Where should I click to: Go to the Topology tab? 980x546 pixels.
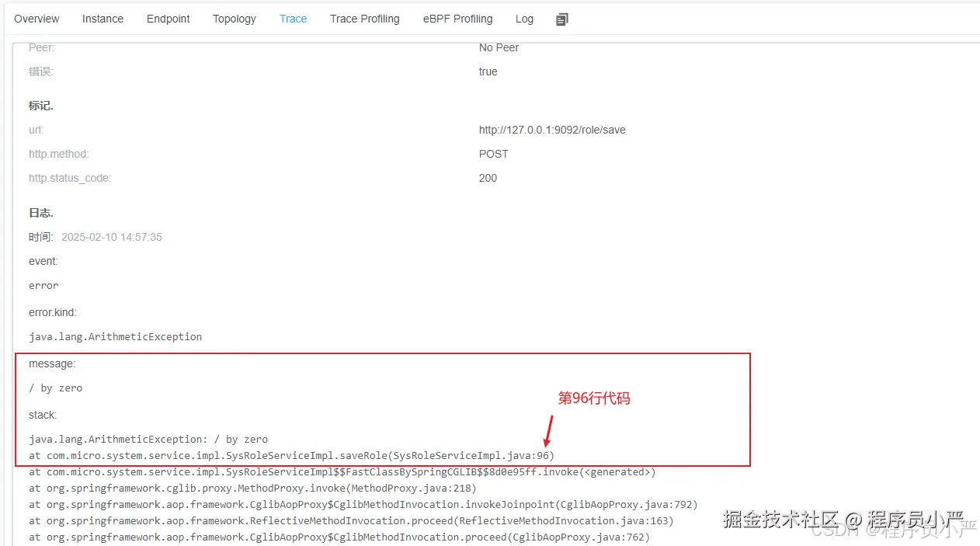click(x=235, y=19)
